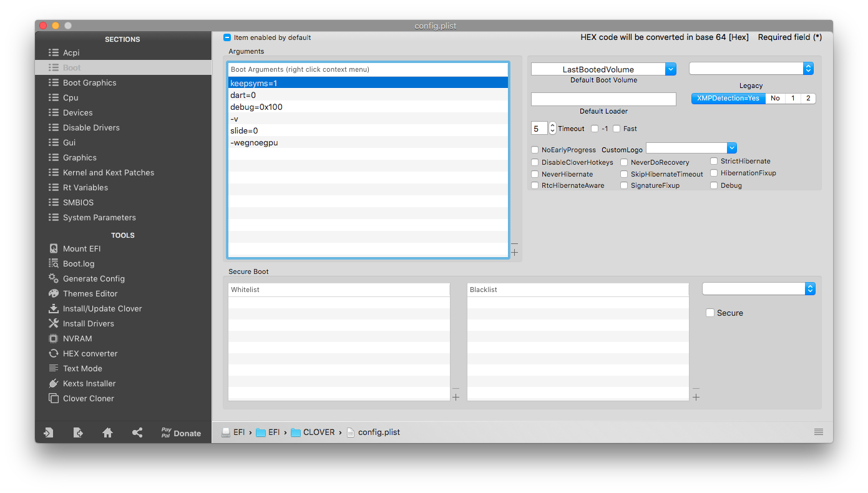Open the Secure Boot policy dropdown
Screen dimensions: 868x493
[759, 288]
